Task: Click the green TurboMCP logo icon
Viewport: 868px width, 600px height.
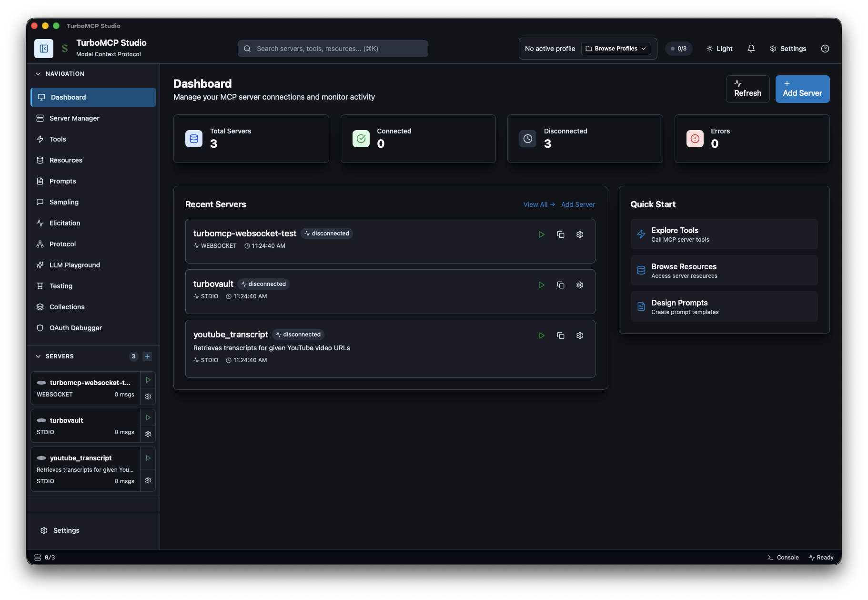Action: tap(65, 49)
